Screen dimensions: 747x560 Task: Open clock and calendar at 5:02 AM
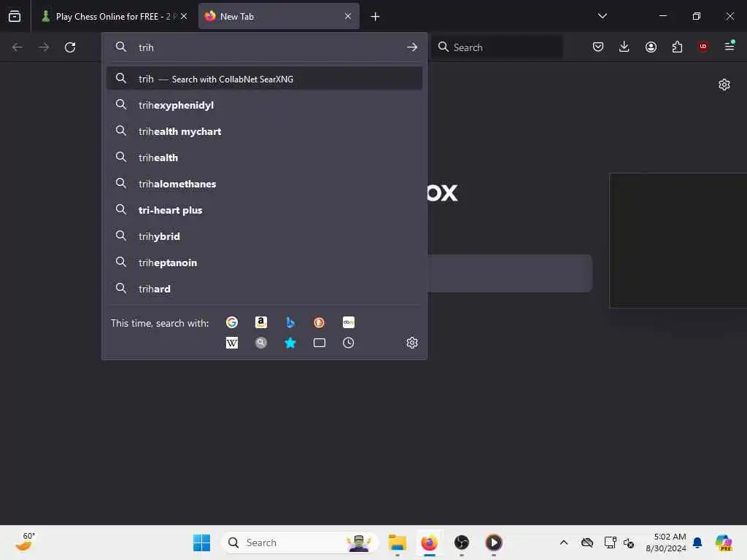[665, 542]
